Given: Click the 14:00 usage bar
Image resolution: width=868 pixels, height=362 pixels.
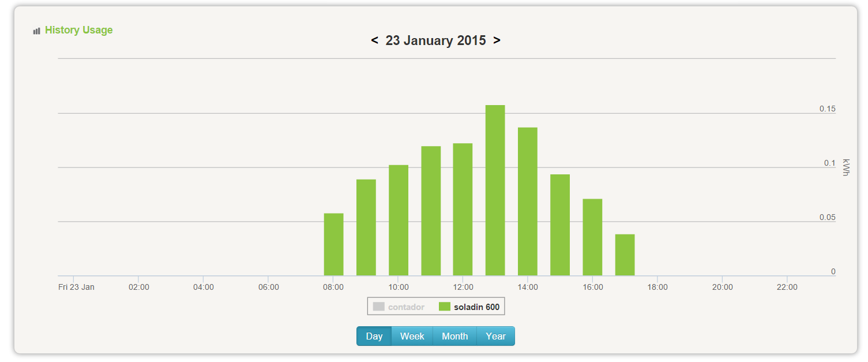Looking at the screenshot, I should click(528, 201).
